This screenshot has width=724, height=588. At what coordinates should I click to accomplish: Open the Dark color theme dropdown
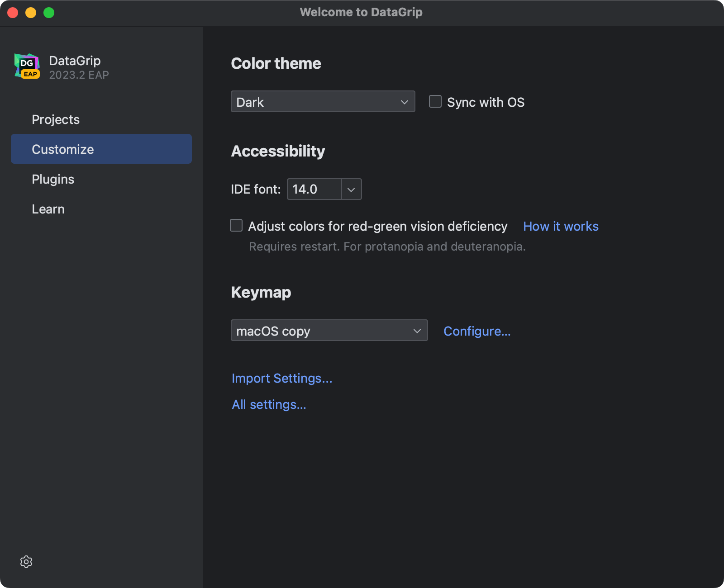[x=323, y=102]
